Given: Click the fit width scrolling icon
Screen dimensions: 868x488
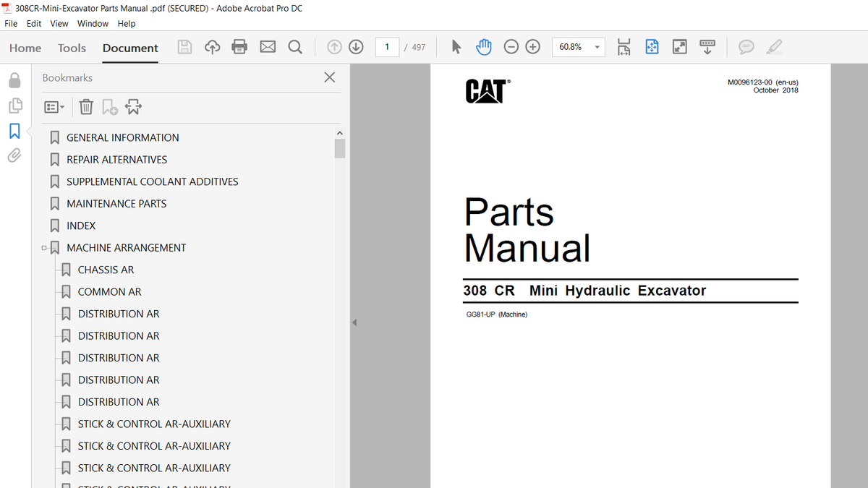Looking at the screenshot, I should tap(625, 47).
